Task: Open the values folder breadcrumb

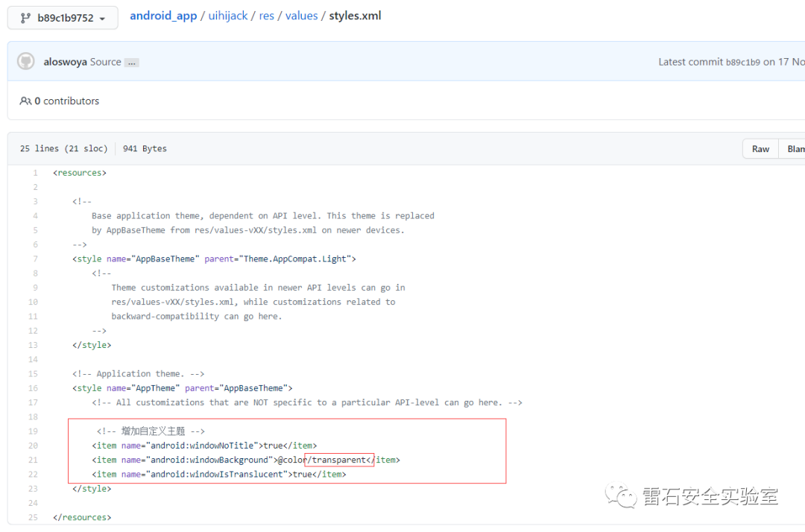Action: pyautogui.click(x=301, y=16)
